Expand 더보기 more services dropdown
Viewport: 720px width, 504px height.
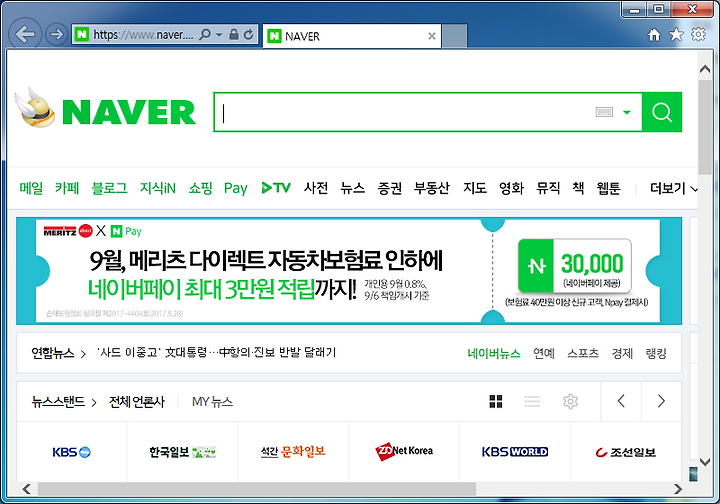pos(673,188)
